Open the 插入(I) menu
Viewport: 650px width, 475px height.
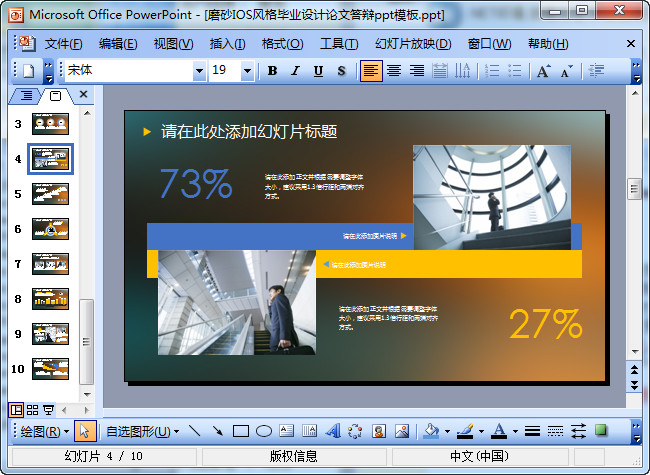pos(227,44)
